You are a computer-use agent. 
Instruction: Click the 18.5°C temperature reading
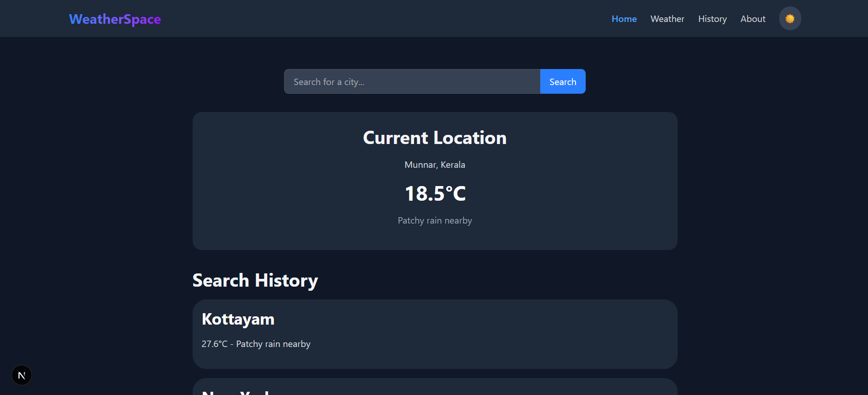click(x=434, y=193)
